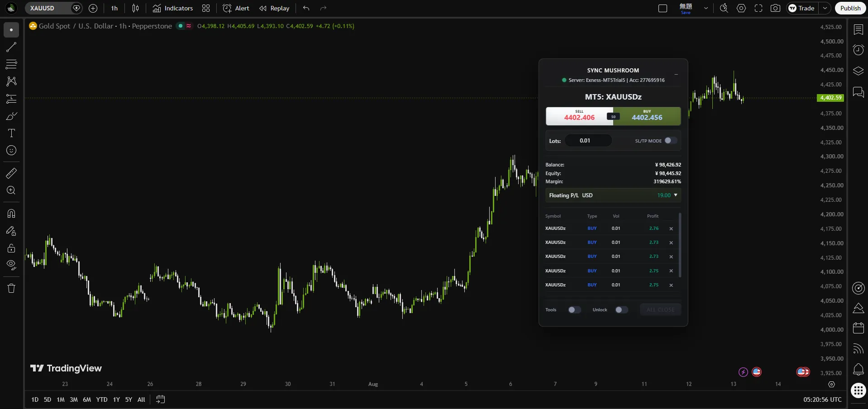Expand the Floating P/L USD dropdown
The image size is (868, 409).
click(613, 195)
